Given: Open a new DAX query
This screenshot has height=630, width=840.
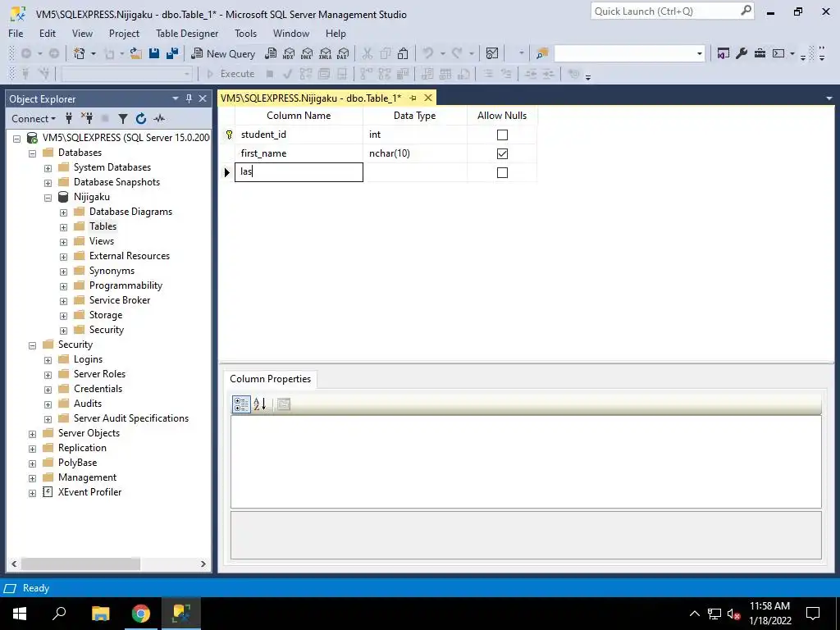Looking at the screenshot, I should click(x=344, y=53).
